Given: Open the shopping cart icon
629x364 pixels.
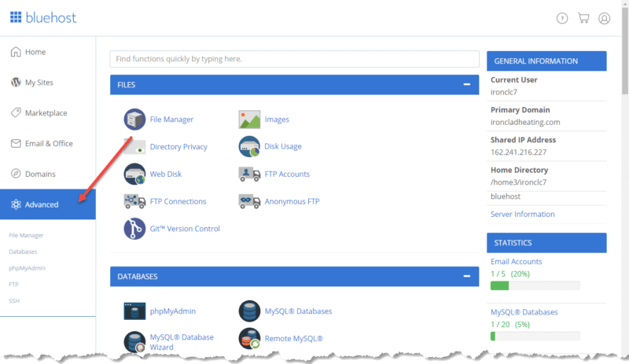Looking at the screenshot, I should coord(583,18).
